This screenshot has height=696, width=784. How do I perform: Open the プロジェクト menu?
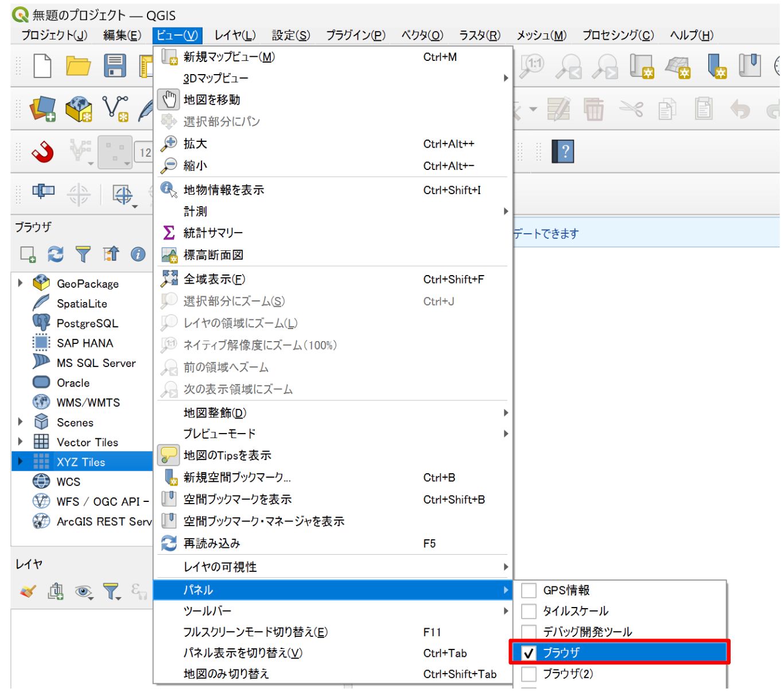(54, 35)
